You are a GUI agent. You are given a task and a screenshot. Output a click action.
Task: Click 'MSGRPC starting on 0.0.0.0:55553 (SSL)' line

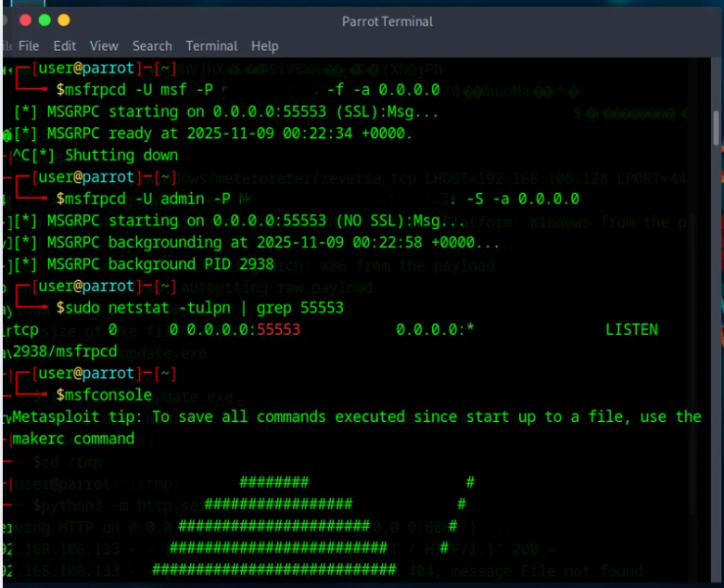coord(226,112)
